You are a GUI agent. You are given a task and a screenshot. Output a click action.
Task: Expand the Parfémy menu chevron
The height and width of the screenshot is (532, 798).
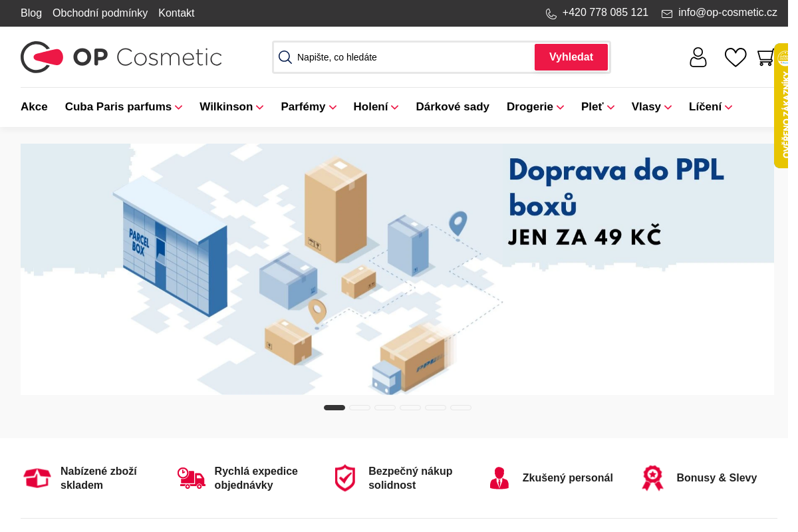(332, 108)
